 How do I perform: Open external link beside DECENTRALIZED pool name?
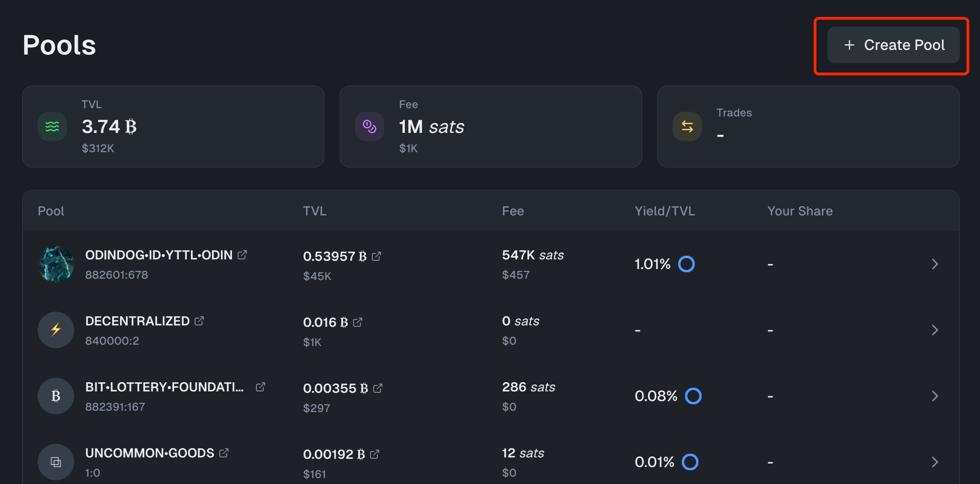(199, 321)
